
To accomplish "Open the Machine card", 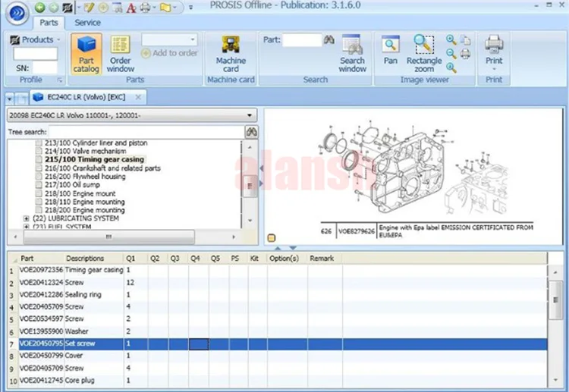I will 231,54.
